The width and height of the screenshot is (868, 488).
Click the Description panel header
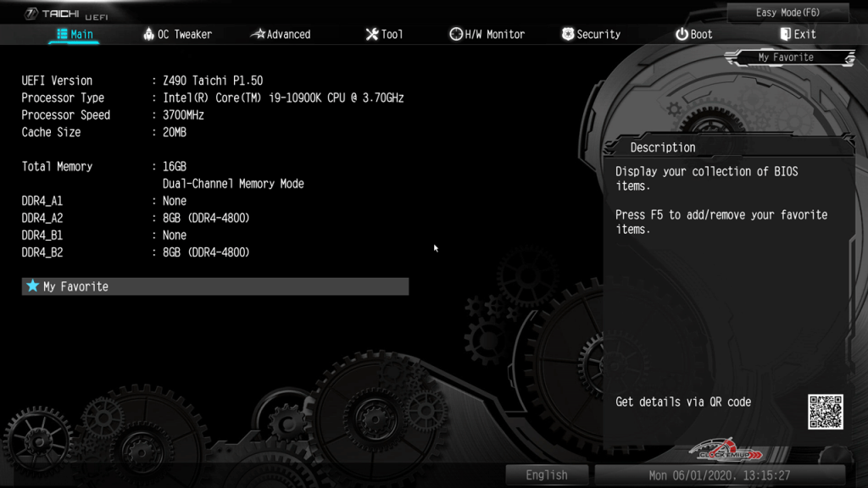pyautogui.click(x=663, y=147)
